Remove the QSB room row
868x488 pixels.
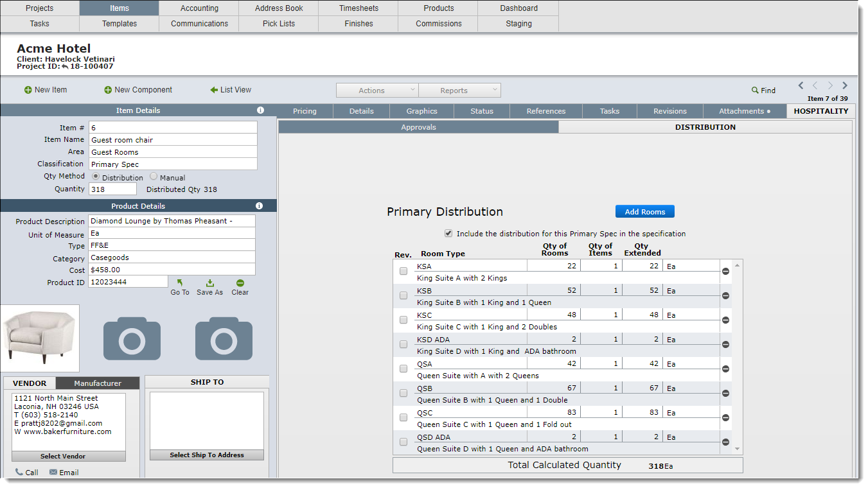(725, 394)
